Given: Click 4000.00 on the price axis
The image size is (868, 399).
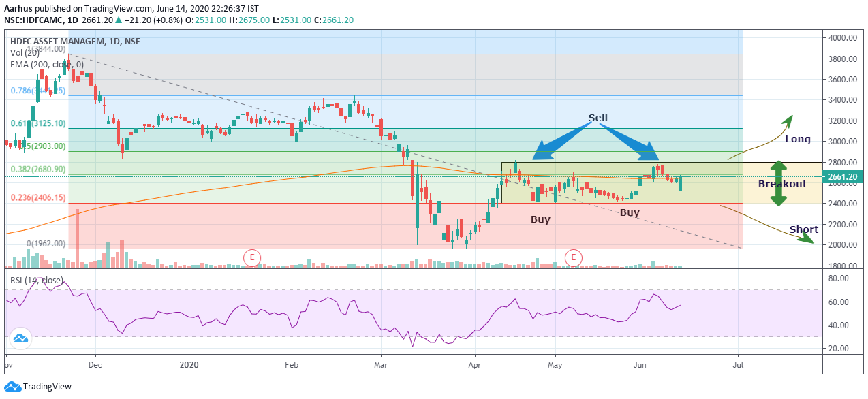Looking at the screenshot, I should 844,37.
